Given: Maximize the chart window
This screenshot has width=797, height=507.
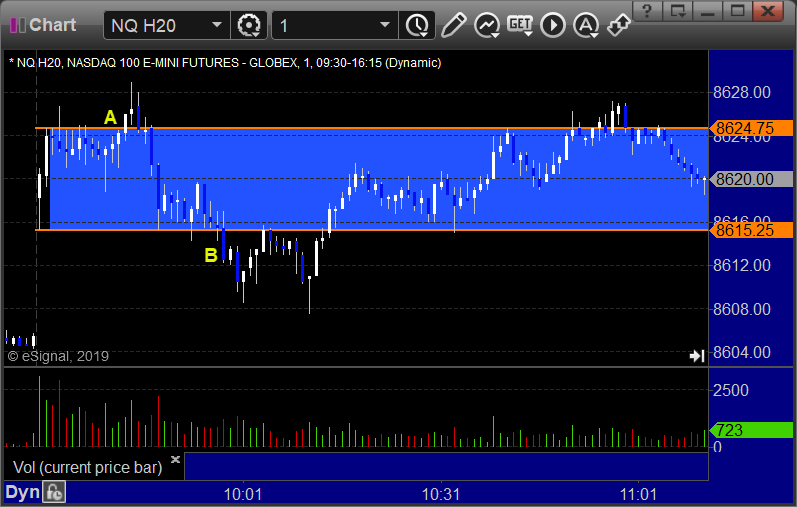Looking at the screenshot, I should [x=738, y=10].
